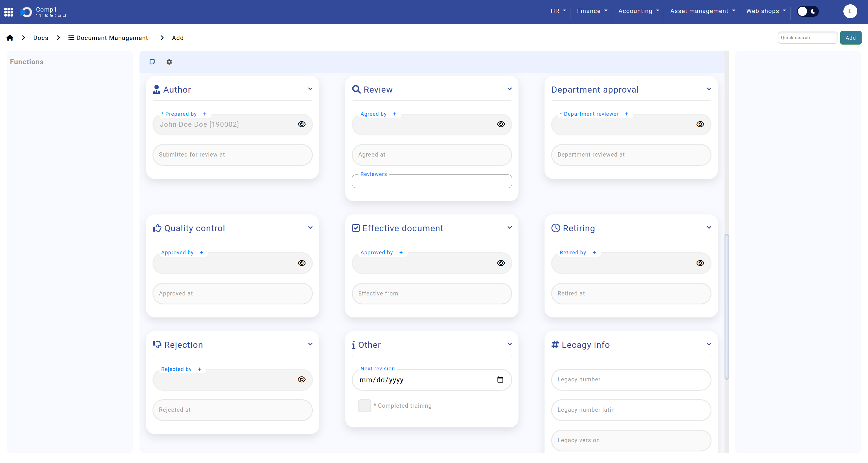Open the gear settings icon in toolbar

click(169, 62)
